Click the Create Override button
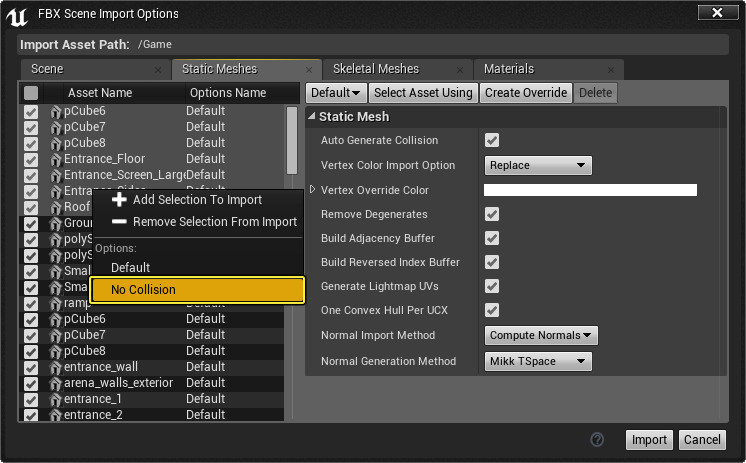The width and height of the screenshot is (746, 463). point(527,93)
